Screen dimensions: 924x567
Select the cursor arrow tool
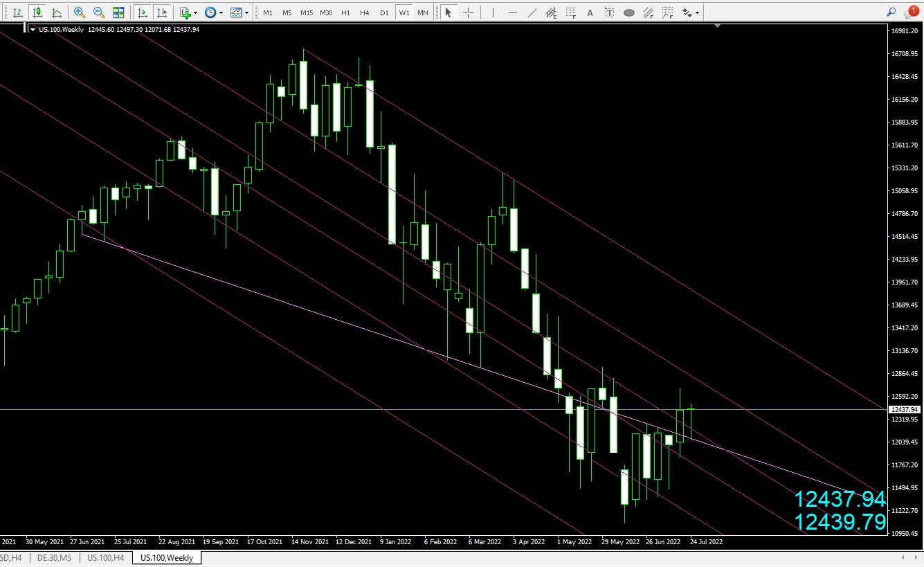tap(449, 12)
